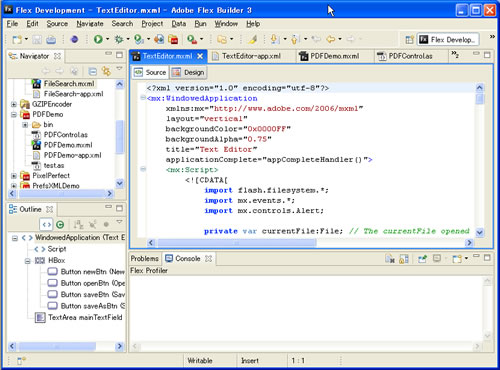Click Flex Development perspective button
Image resolution: width=500 pixels, height=370 pixels.
pos(448,40)
